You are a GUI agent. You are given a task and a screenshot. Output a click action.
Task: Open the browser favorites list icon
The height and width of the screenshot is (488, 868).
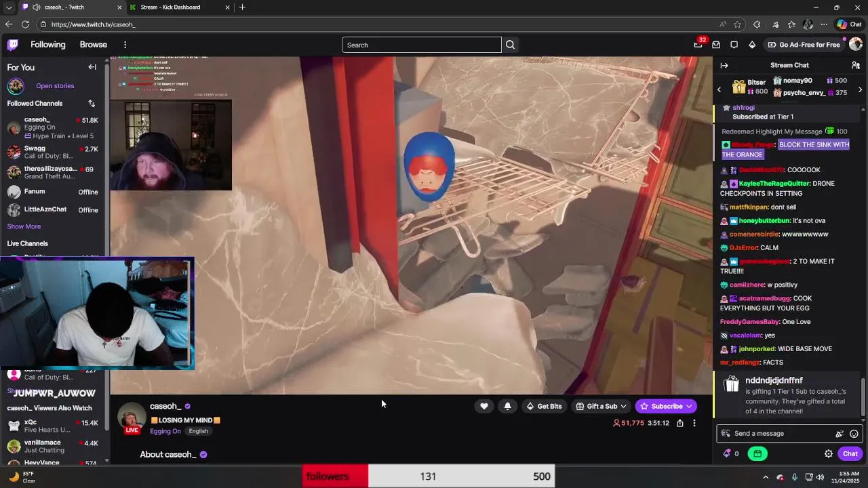(791, 24)
